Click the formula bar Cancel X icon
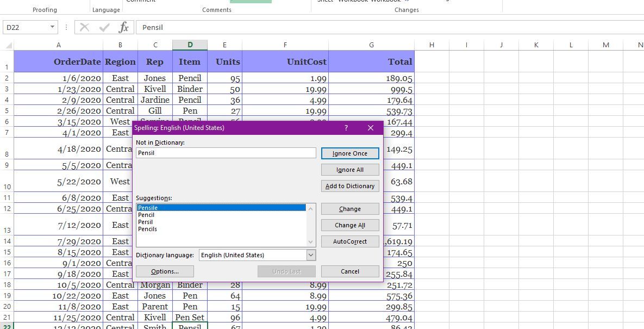 tap(84, 27)
